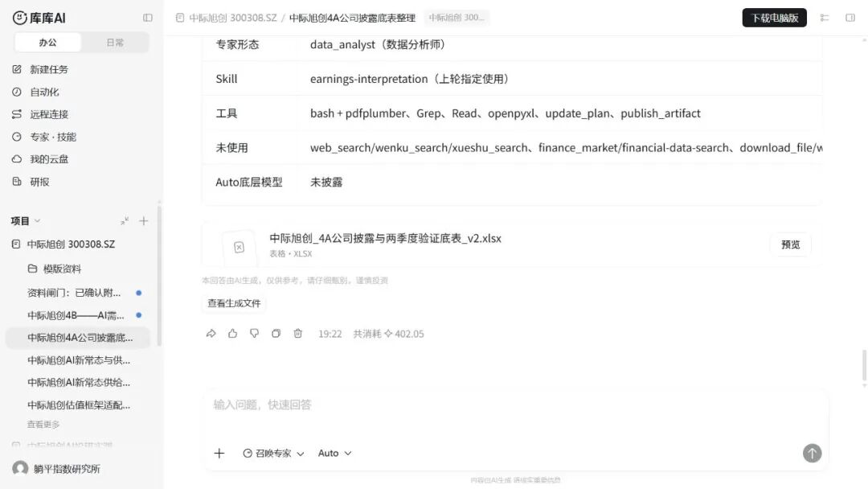Click table cell earnings-interpretation（上轮指定使用）

[409, 79]
